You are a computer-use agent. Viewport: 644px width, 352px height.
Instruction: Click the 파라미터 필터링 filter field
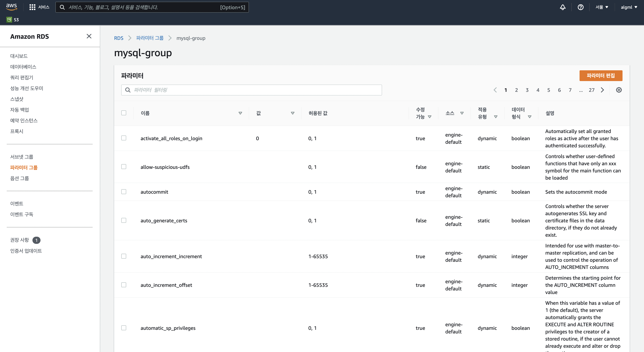252,90
